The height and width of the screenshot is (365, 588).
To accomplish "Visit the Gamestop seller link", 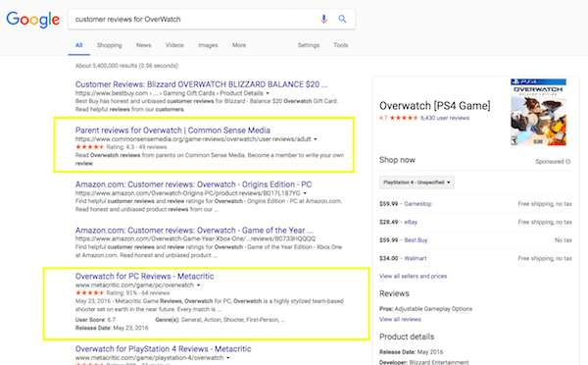I will (x=417, y=204).
